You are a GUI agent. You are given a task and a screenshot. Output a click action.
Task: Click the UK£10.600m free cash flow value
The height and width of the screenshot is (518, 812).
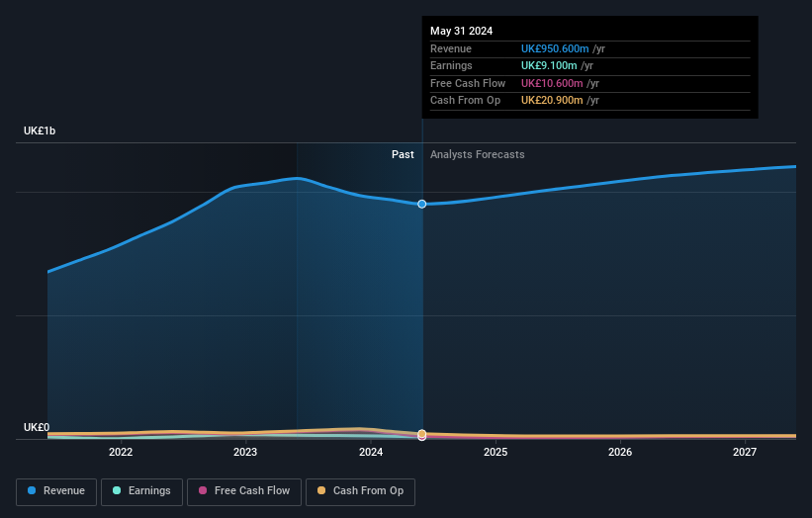point(552,83)
